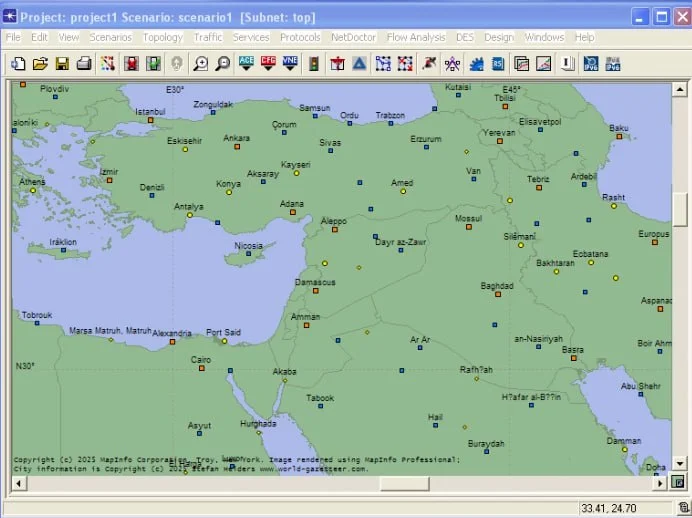Click the Damascus city label
Screen dimensions: 692x518
coord(315,282)
